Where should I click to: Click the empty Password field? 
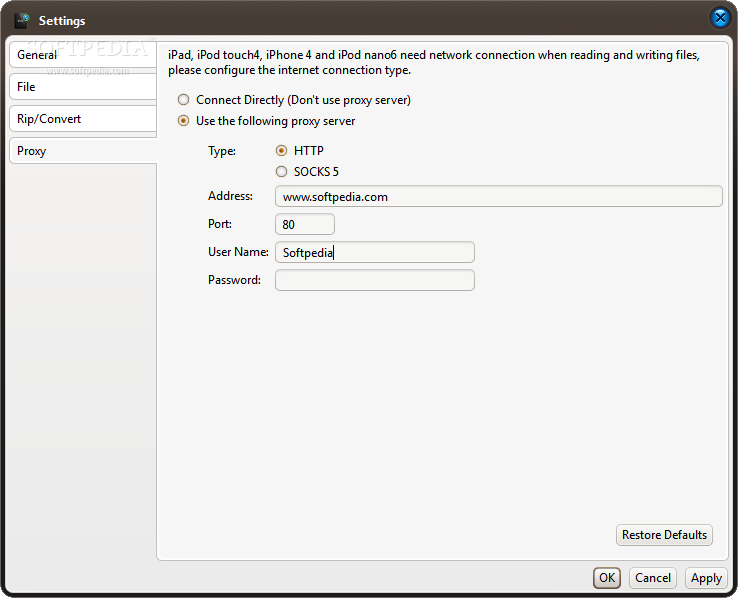click(x=375, y=280)
